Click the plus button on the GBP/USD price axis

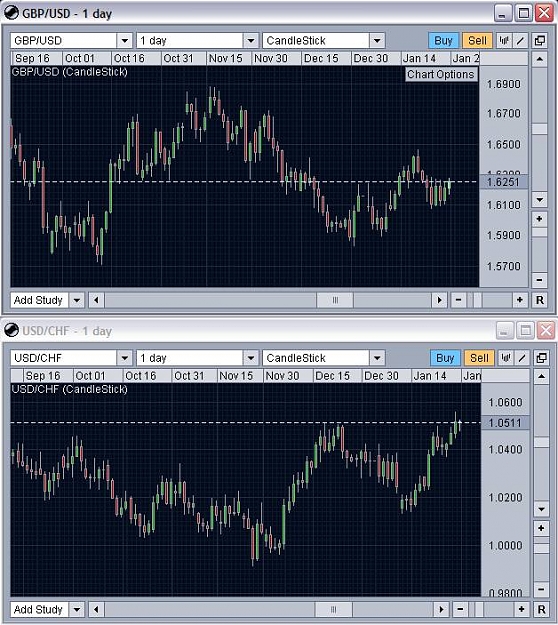[x=540, y=219]
